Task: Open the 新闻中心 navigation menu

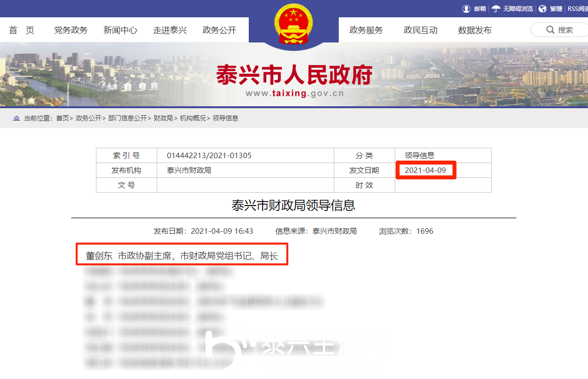Action: (x=120, y=30)
